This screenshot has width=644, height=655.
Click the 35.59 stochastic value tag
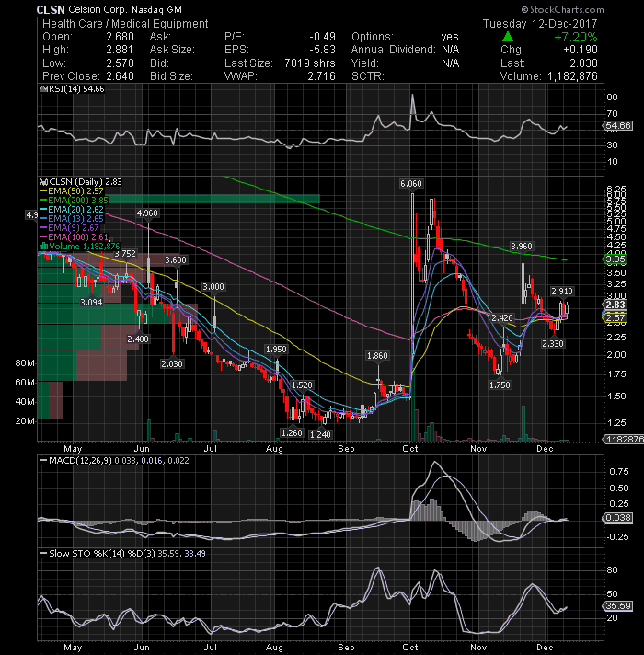point(617,606)
